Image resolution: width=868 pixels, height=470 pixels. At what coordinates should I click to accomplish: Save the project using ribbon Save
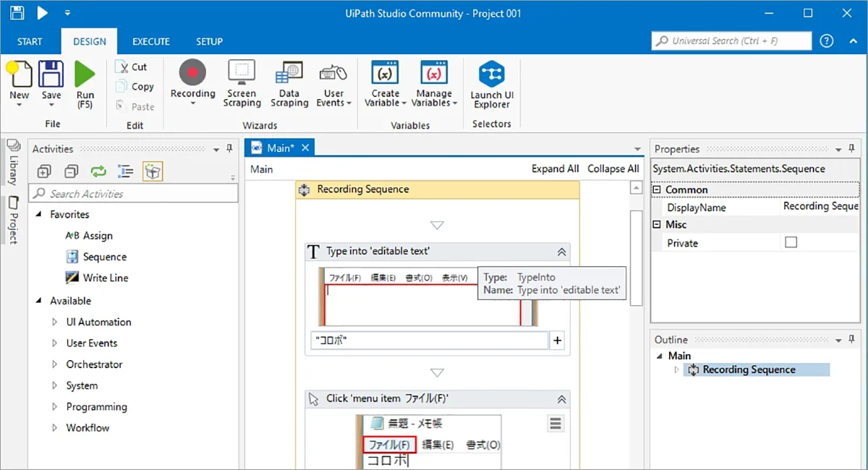[x=51, y=84]
